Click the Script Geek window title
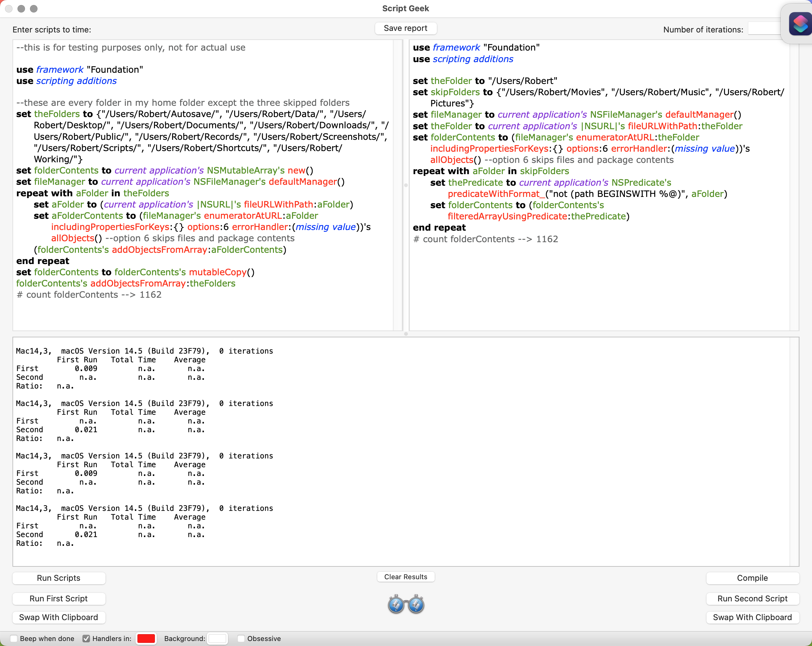 coord(406,8)
